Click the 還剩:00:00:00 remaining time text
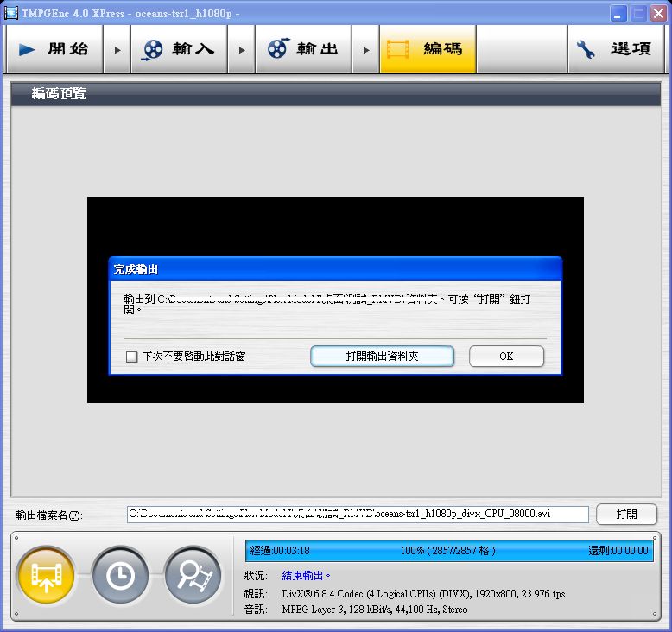This screenshot has height=632, width=672. [618, 551]
